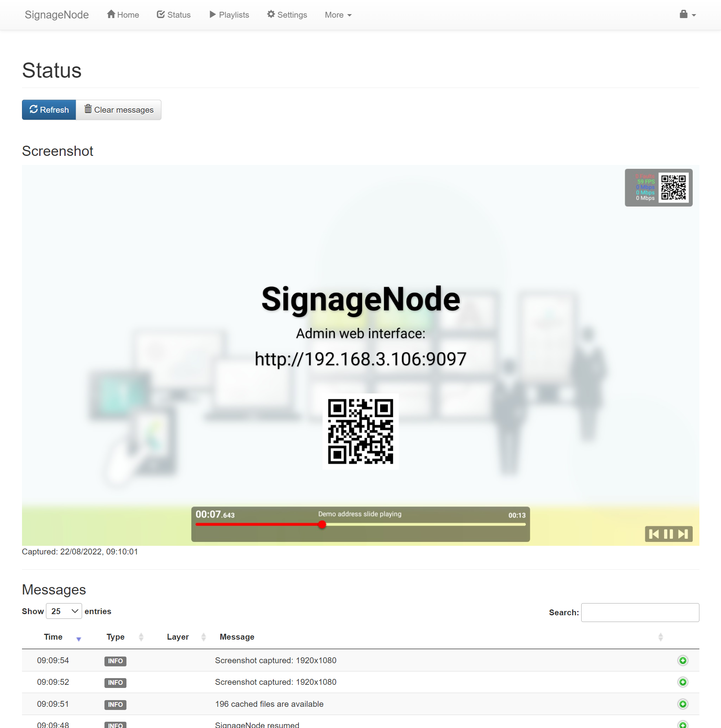The height and width of the screenshot is (728, 721).
Task: Expand the 196 cached files row
Action: click(683, 704)
